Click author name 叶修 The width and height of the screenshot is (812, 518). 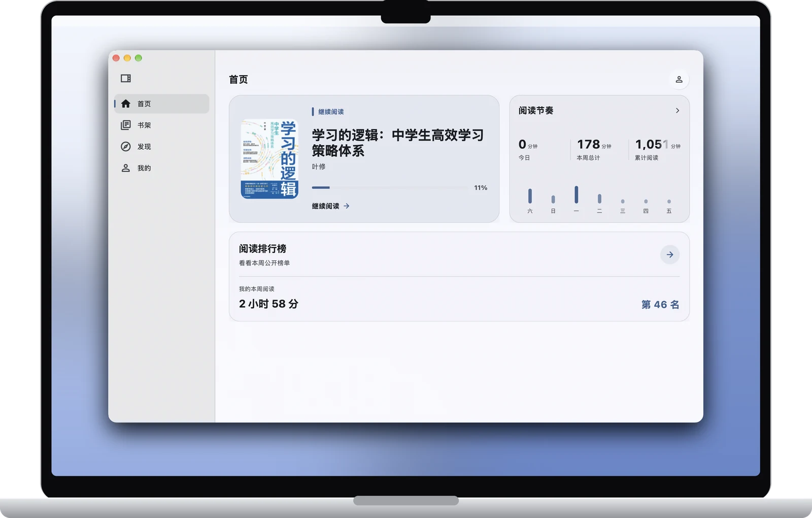click(x=319, y=167)
